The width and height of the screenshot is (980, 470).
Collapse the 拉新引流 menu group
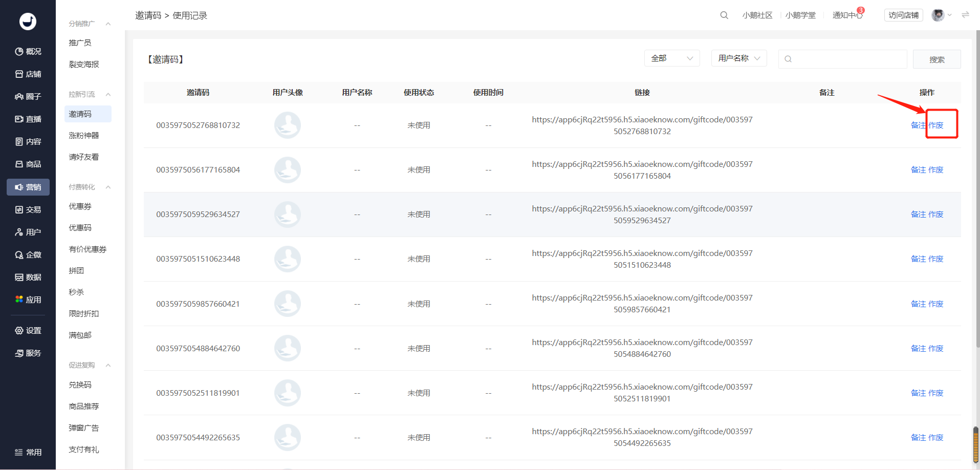108,94
